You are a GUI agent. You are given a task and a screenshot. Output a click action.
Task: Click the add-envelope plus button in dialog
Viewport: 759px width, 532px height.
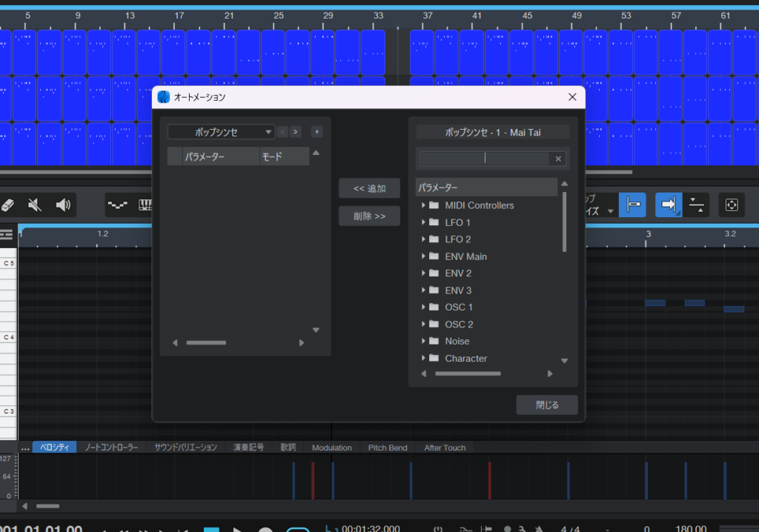click(316, 132)
